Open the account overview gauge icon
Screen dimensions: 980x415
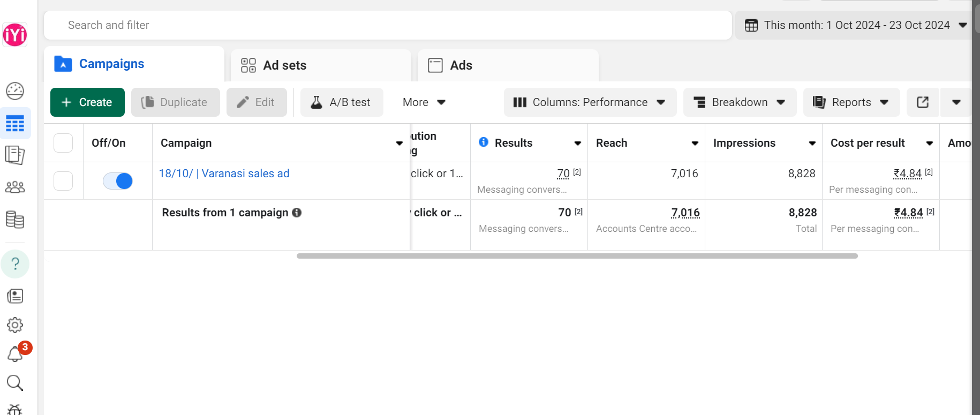(15, 91)
